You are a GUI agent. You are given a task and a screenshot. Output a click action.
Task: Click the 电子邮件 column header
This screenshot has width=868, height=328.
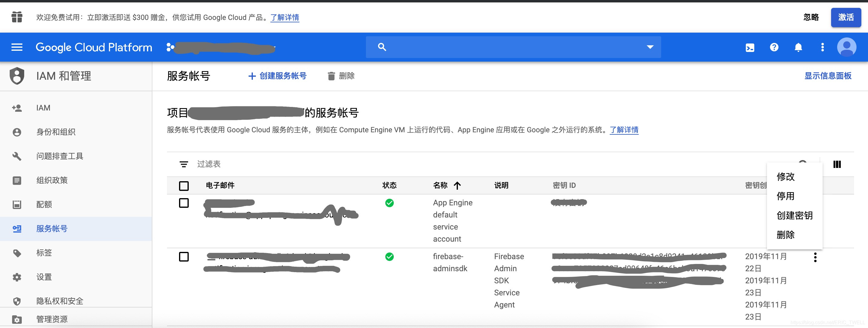pos(220,185)
